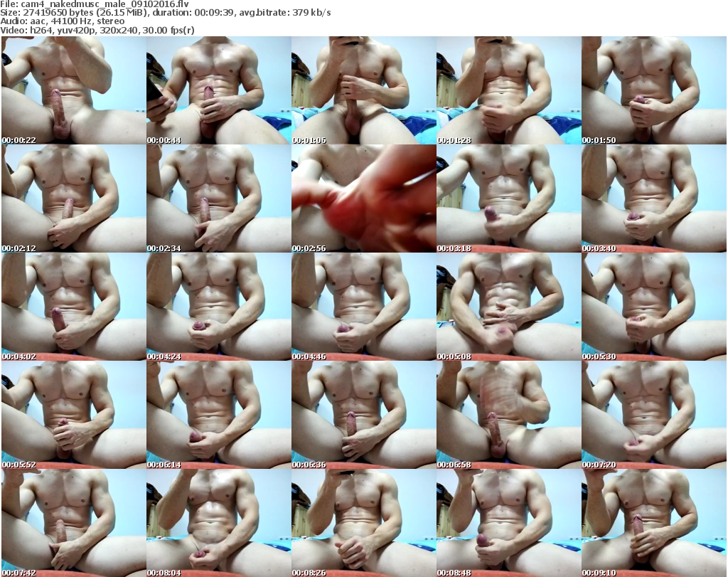Open the frame stamped 00:02:12
This screenshot has height=577, width=728.
tap(74, 198)
